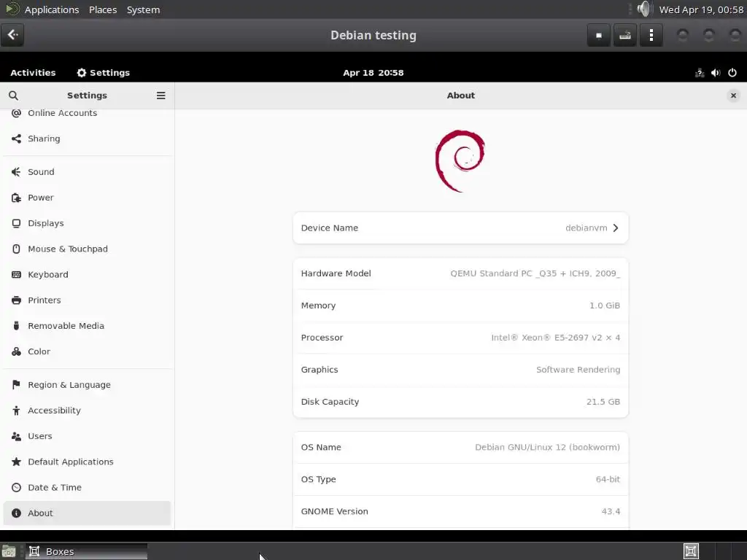Viewport: 747px width, 560px height.
Task: Click the Sound speaker icon in sidebar
Action: coord(16,172)
